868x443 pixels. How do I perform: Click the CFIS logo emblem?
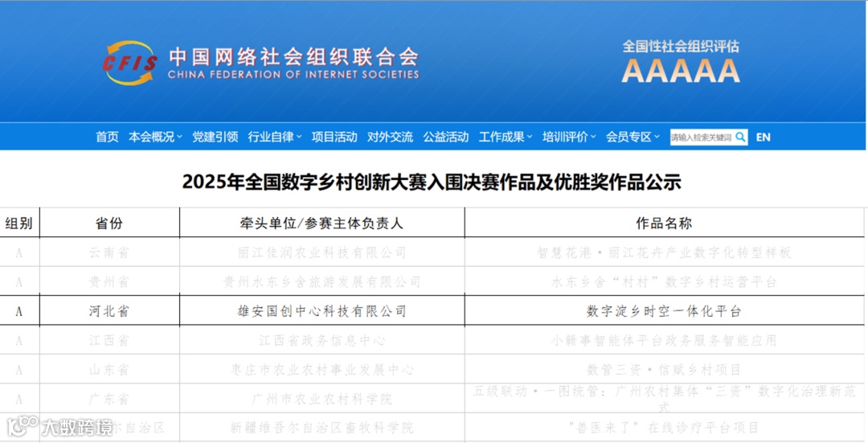coord(131,63)
